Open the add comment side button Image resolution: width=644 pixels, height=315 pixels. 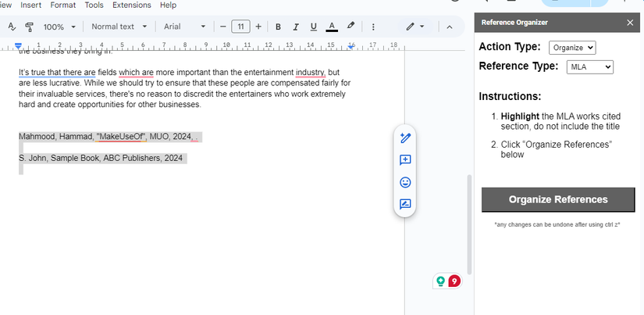pos(405,160)
